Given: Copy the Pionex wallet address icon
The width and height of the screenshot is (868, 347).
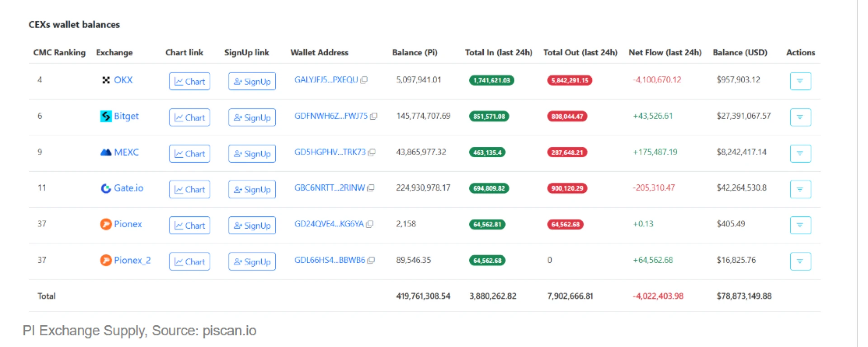Looking at the screenshot, I should pyautogui.click(x=369, y=224).
